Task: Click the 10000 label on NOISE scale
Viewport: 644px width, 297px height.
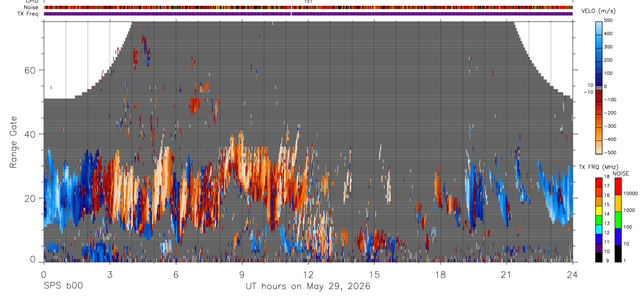Action: click(x=630, y=194)
